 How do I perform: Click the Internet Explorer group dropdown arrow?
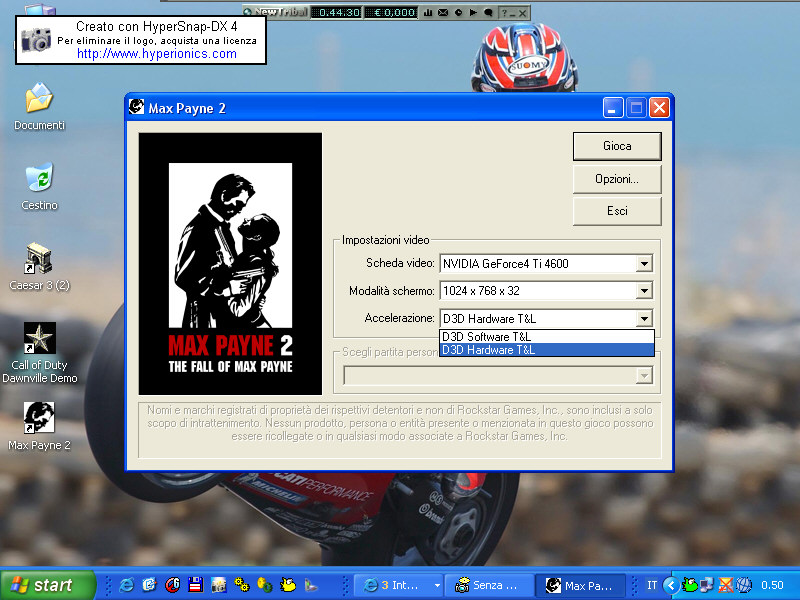click(x=437, y=585)
